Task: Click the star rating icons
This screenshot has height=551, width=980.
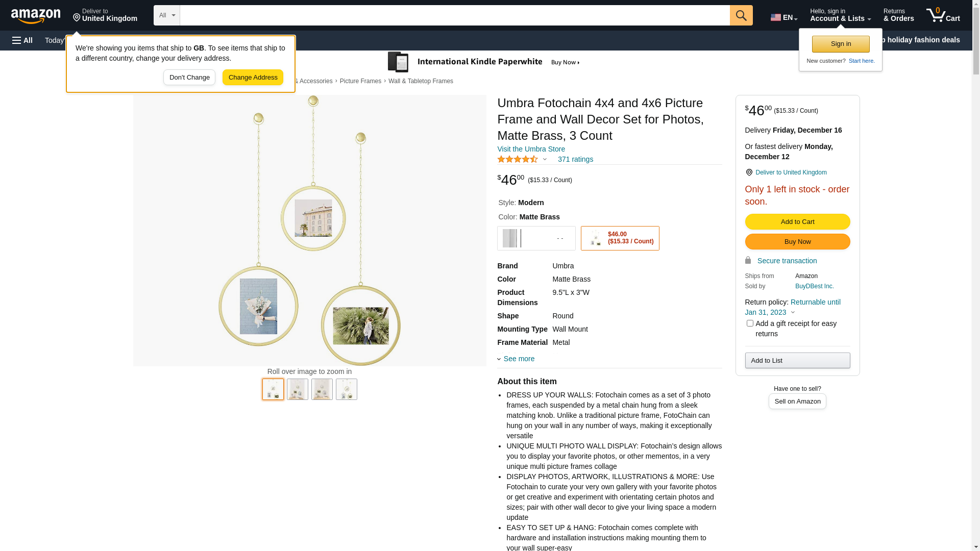Action: (x=518, y=159)
